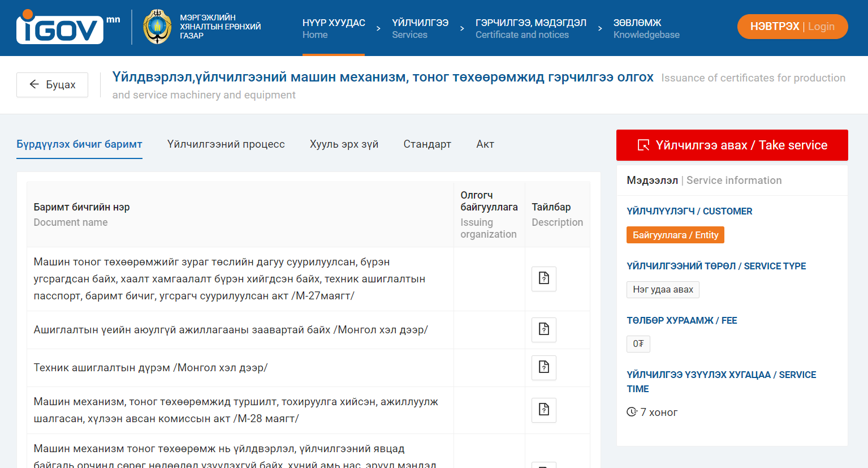Open description icon for М-27 маягт row
The width and height of the screenshot is (868, 468).
(544, 278)
